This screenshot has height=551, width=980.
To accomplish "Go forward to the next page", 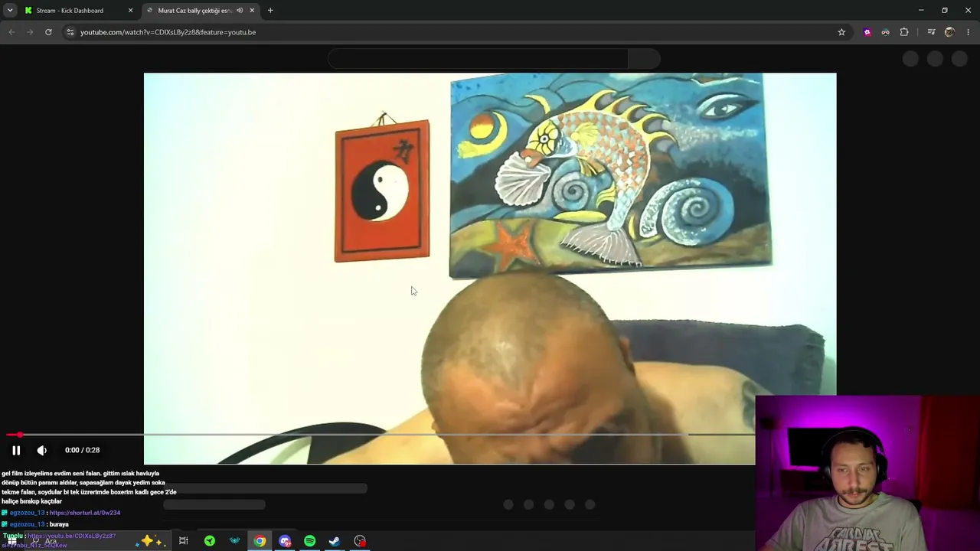I will click(30, 32).
